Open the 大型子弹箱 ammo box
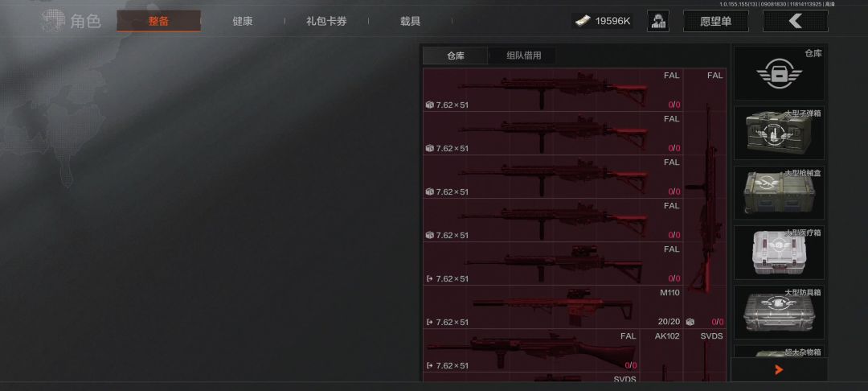Screen dimensions: 868x391 point(779,133)
